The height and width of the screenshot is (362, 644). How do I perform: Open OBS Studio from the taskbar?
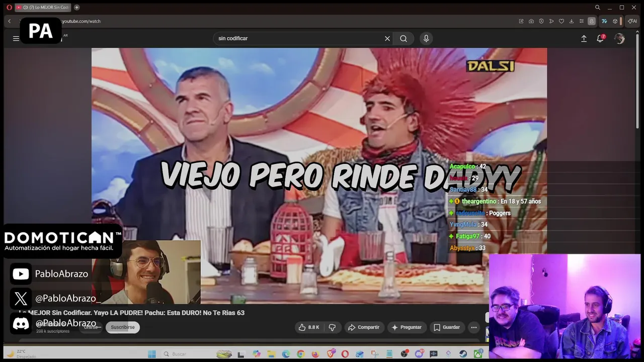coord(405,354)
